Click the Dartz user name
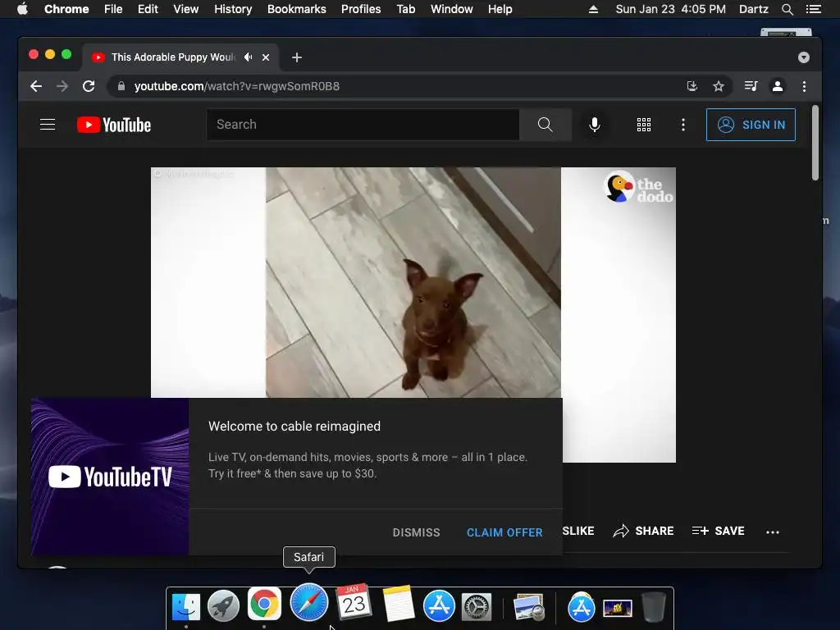840x630 pixels. (x=753, y=9)
